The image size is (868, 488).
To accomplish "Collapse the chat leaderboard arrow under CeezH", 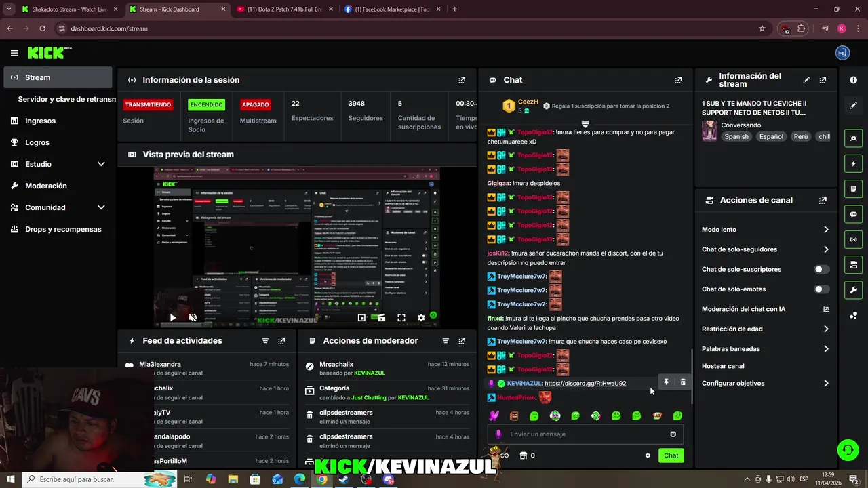I will [x=585, y=125].
